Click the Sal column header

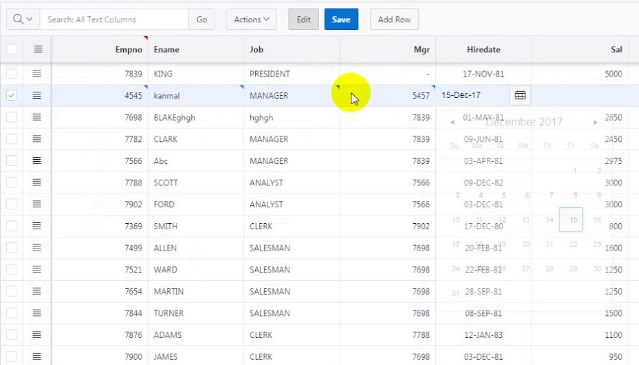coord(616,49)
